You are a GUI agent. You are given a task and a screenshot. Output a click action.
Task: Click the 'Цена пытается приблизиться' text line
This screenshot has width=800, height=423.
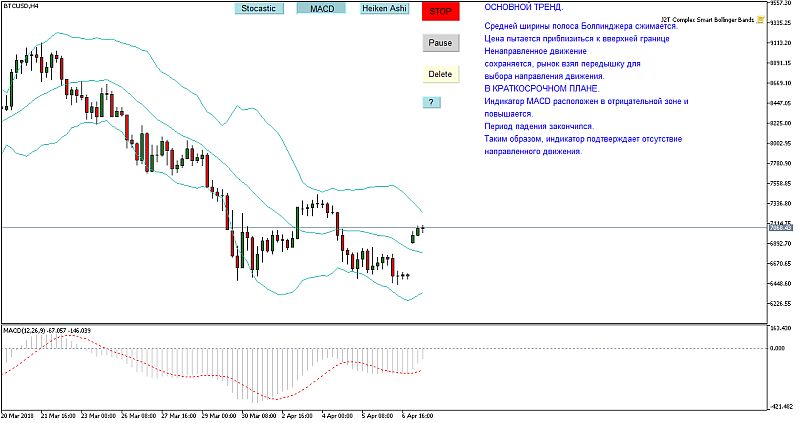click(577, 38)
